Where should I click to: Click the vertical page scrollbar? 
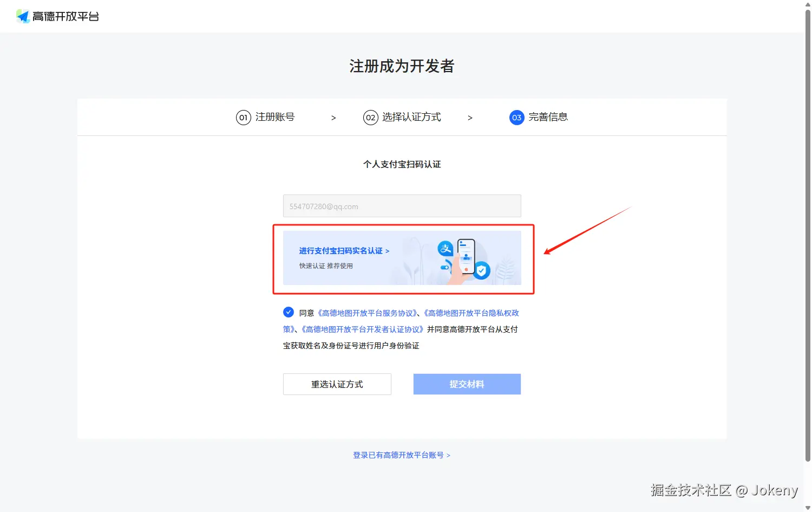[808, 236]
